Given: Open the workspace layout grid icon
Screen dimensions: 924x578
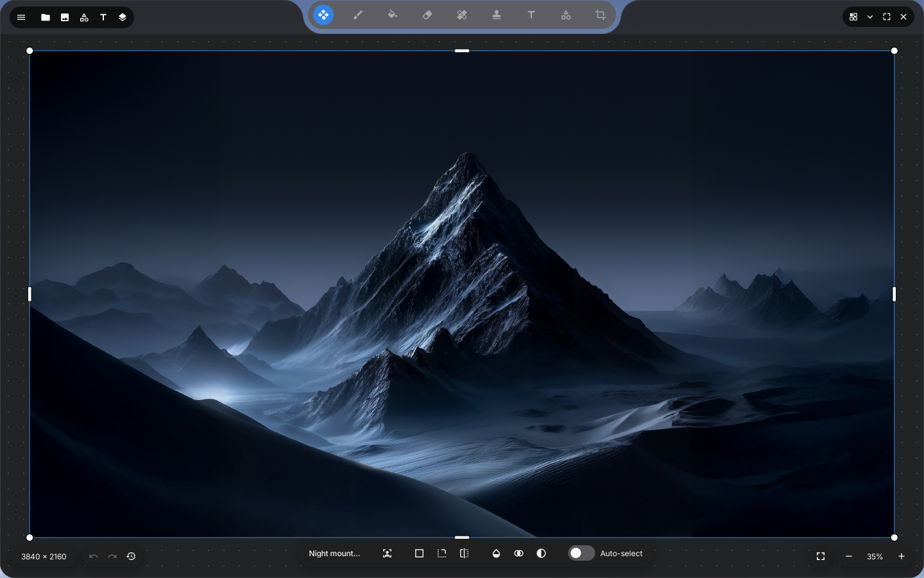Looking at the screenshot, I should (853, 17).
